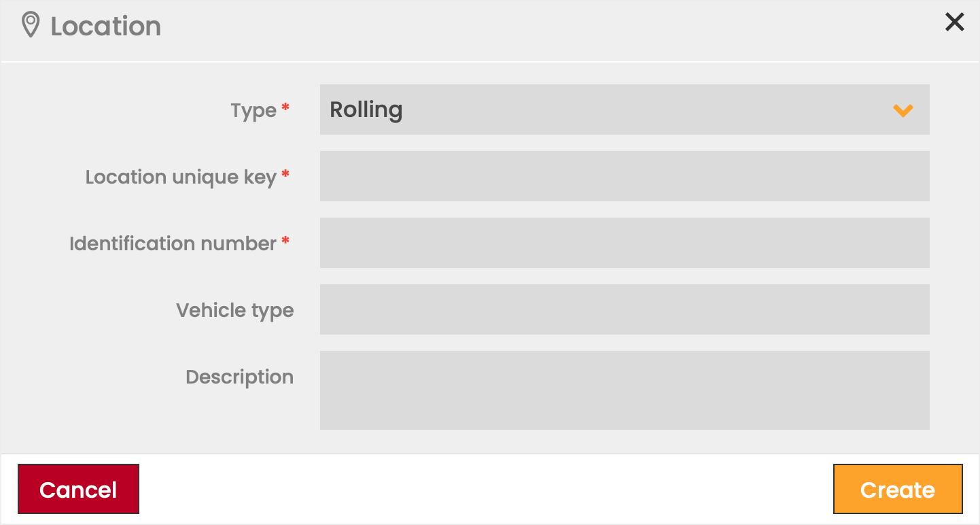Click the Location dialog title text
Image resolution: width=980 pixels, height=525 pixels.
pyautogui.click(x=106, y=27)
